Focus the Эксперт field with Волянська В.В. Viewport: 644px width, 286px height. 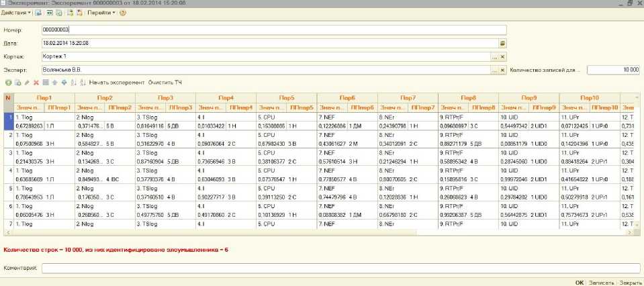pos(267,70)
